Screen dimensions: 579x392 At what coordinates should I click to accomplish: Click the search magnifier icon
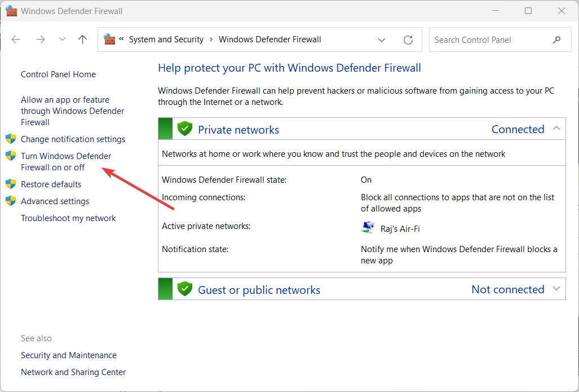pos(556,39)
